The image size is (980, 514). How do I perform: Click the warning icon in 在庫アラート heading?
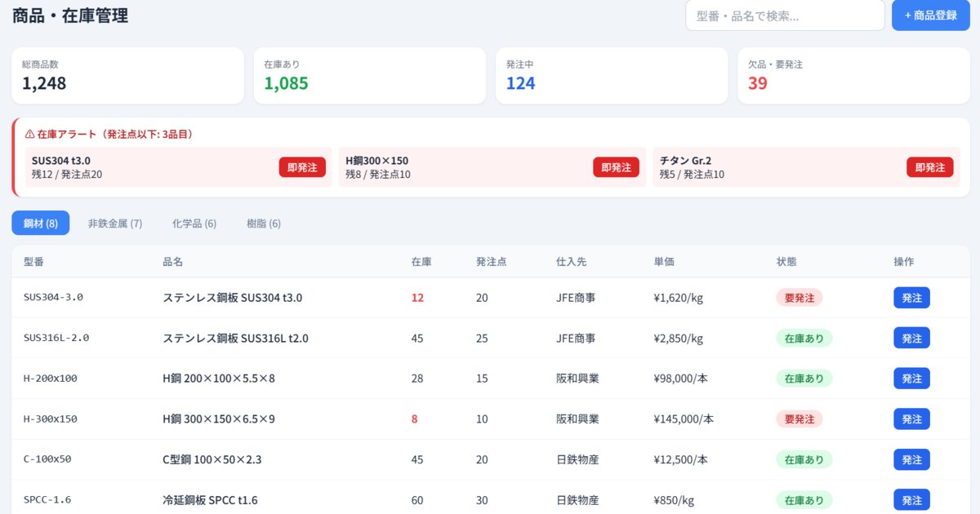click(x=29, y=134)
